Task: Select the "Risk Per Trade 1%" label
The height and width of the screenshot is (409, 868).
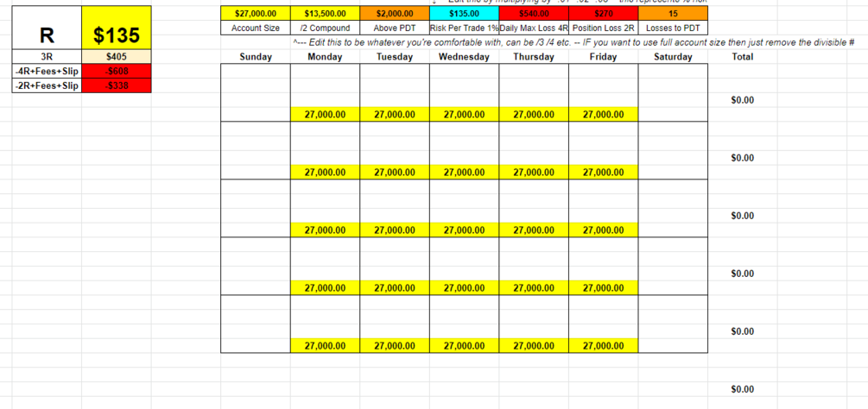Action: coord(464,28)
